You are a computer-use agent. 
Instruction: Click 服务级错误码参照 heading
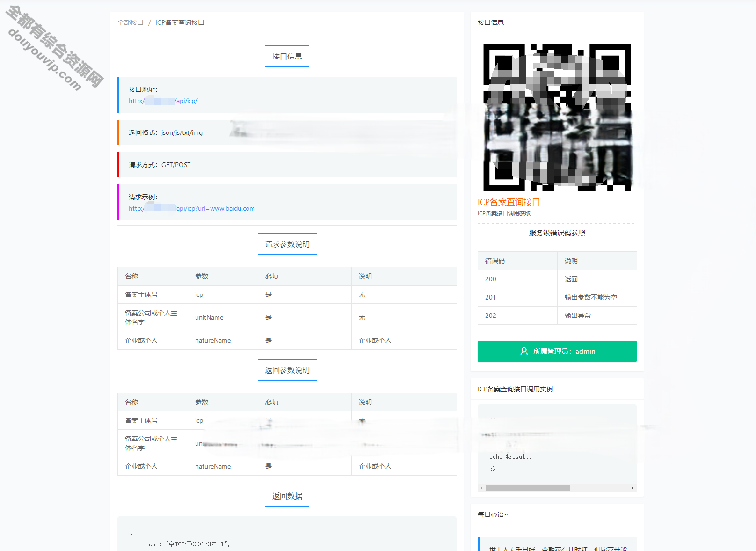557,233
